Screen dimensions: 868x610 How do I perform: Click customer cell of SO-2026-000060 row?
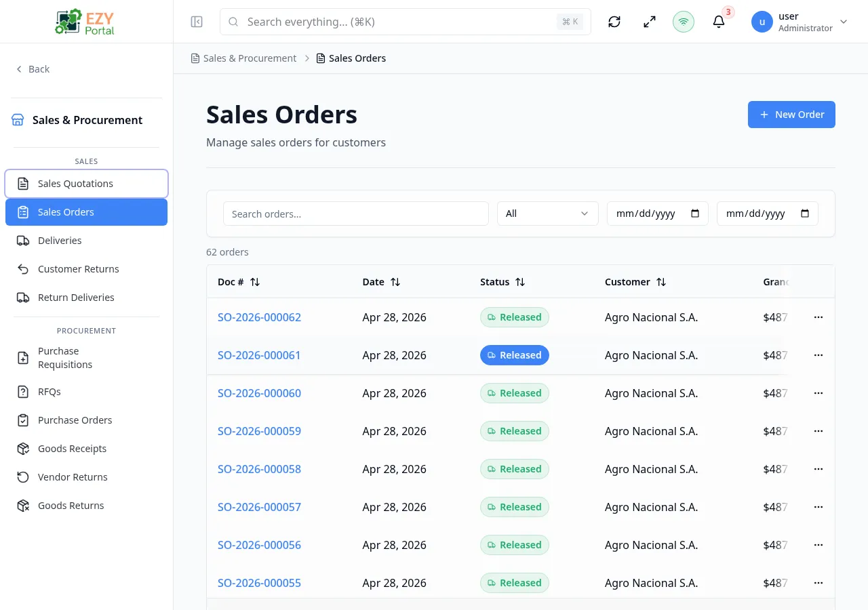(651, 393)
